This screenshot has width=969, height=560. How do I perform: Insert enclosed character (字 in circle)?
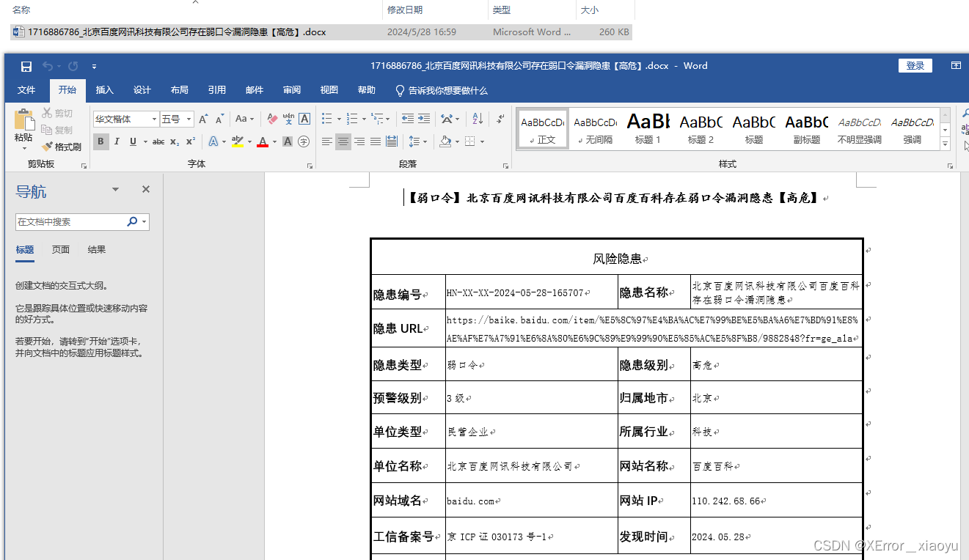(304, 141)
